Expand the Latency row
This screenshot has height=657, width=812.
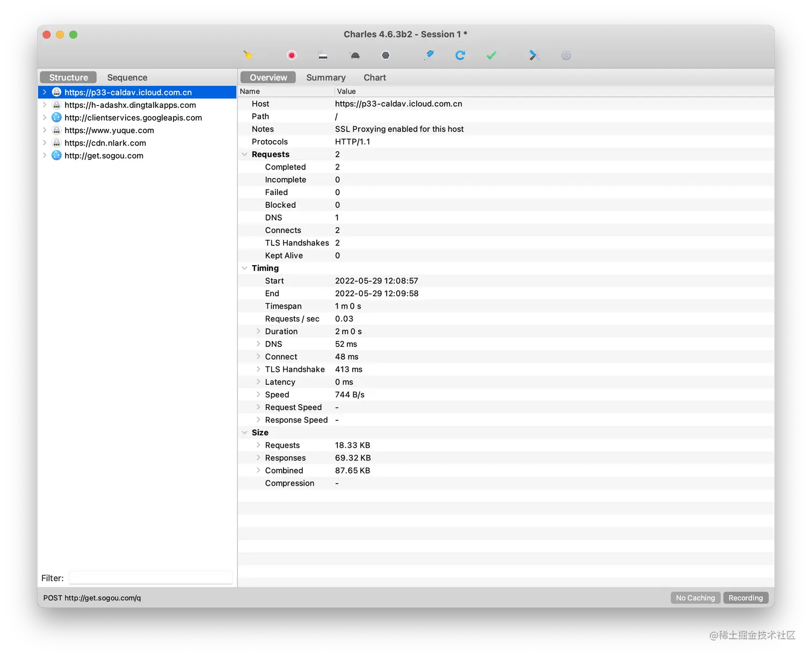point(258,382)
